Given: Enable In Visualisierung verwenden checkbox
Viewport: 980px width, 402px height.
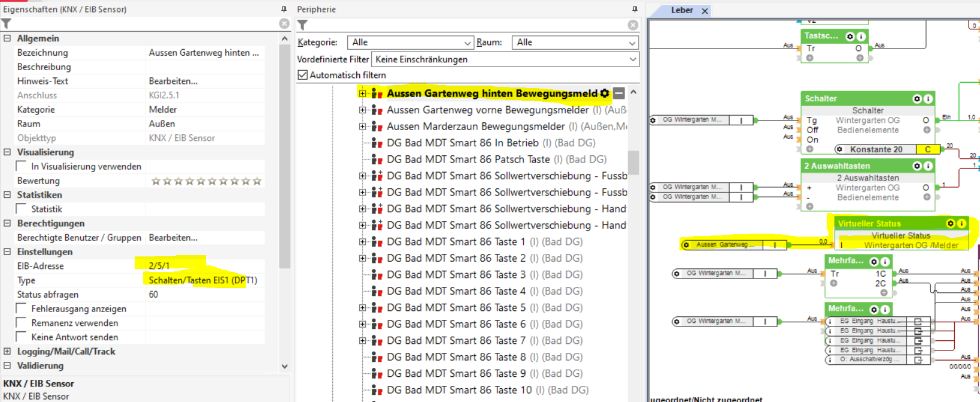Looking at the screenshot, I should (22, 167).
